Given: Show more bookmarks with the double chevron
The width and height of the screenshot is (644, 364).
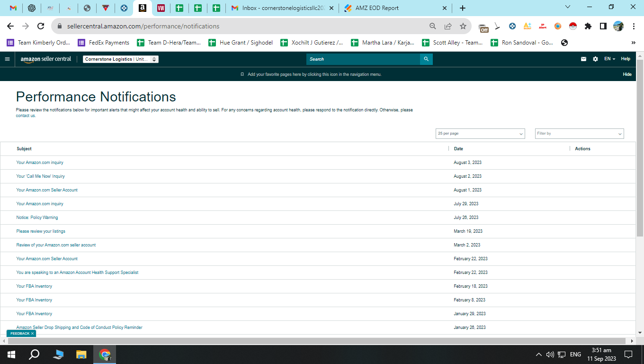Looking at the screenshot, I should [633, 43].
